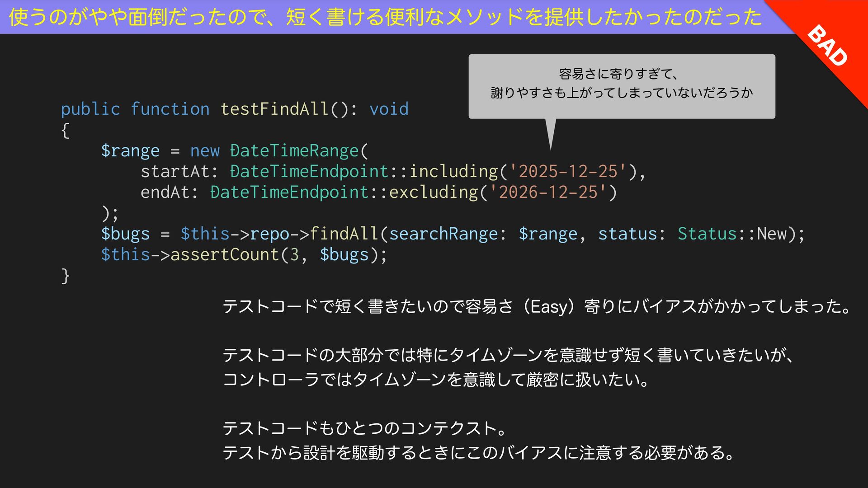Click the line about controllers and timezone
868x488 pixels.
pyautogui.click(x=436, y=379)
